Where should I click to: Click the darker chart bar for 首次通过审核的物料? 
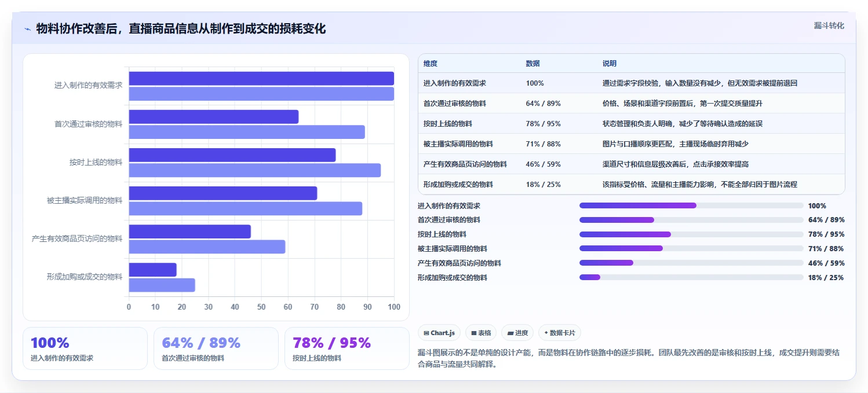[x=213, y=117]
